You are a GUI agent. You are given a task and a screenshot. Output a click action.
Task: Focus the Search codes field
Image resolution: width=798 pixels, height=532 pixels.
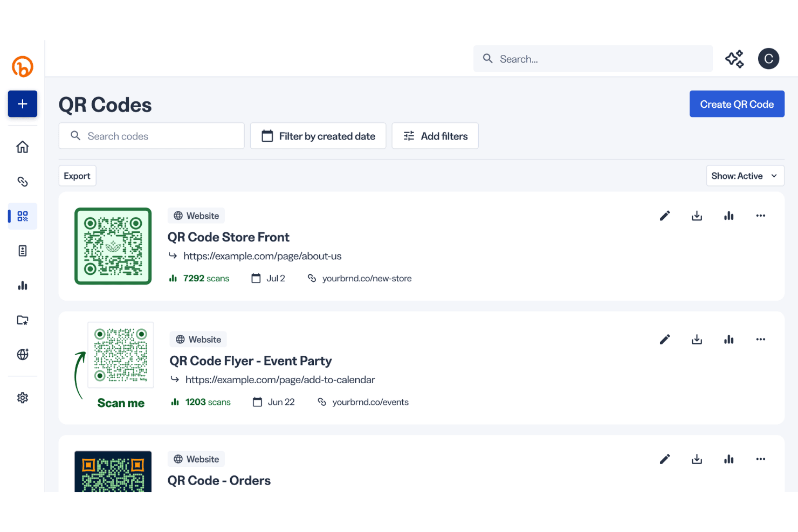click(x=152, y=136)
